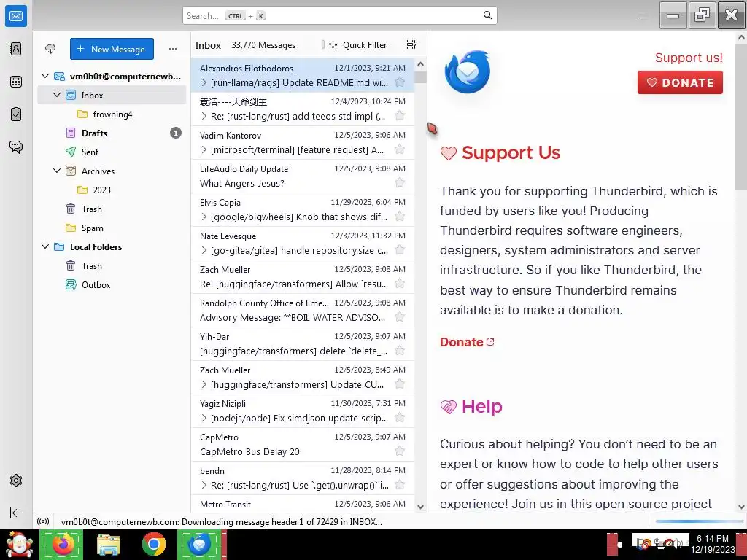
Task: Click the Thunderbird logo image
Action: pyautogui.click(x=467, y=72)
